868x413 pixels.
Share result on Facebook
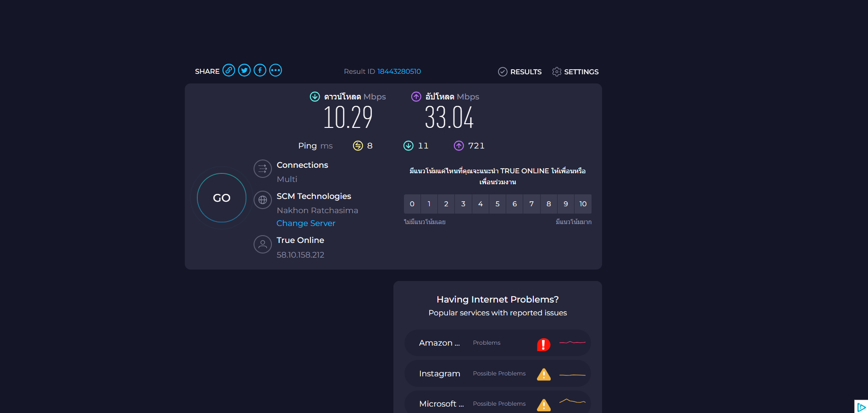tap(260, 70)
